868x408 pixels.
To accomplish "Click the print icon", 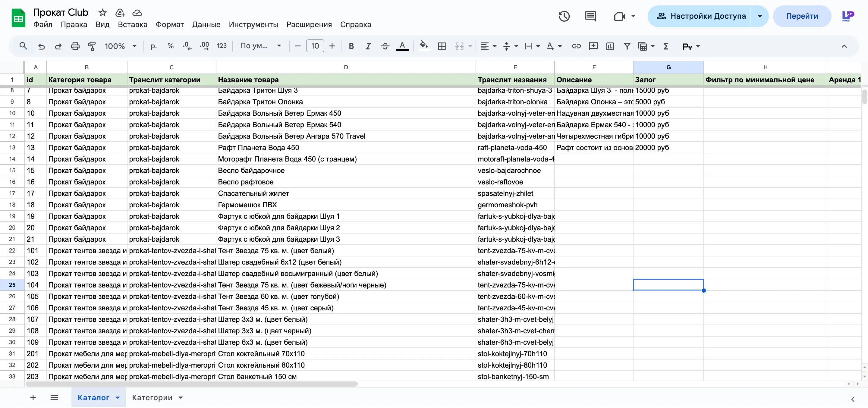I will coord(75,46).
